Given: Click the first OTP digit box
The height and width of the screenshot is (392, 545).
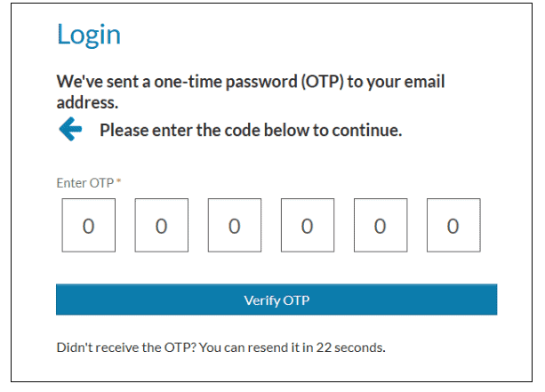Looking at the screenshot, I should pos(88,226).
